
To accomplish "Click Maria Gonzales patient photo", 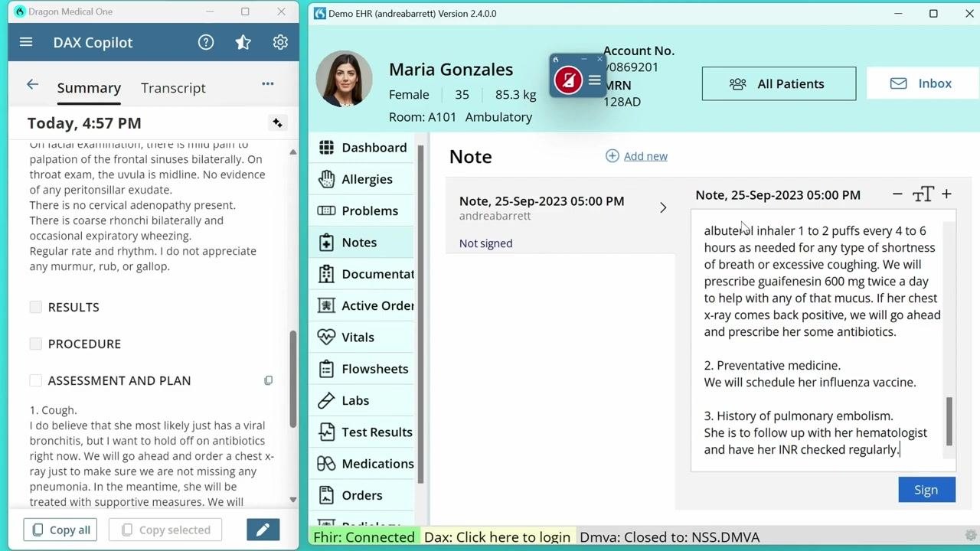I will [345, 79].
